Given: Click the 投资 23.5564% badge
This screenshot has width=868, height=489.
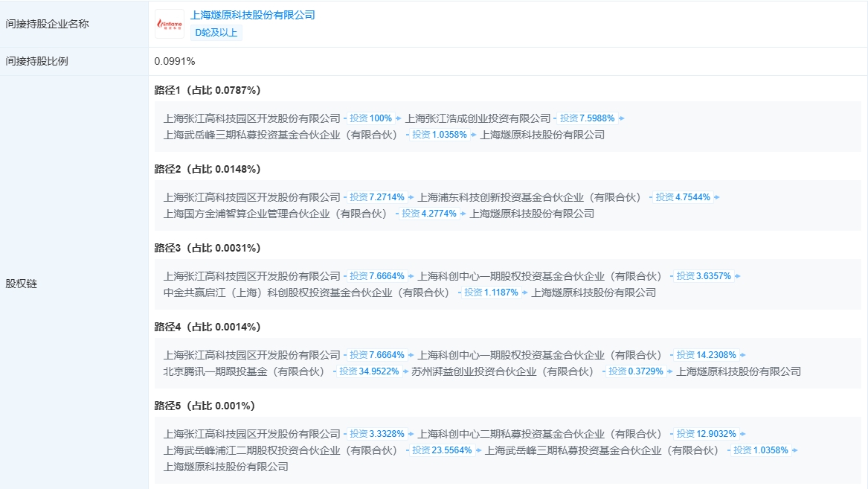Looking at the screenshot, I should coord(443,451).
